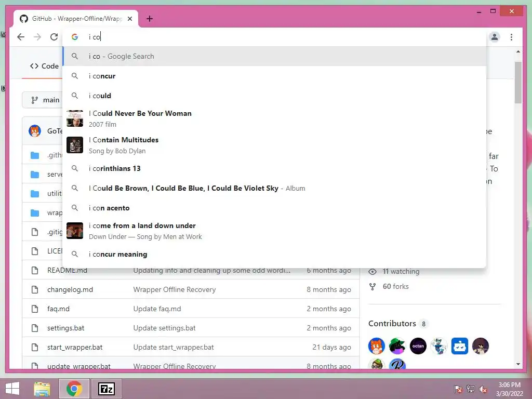Open the green-hat contributor avatar
This screenshot has width=532, height=399.
click(397, 346)
